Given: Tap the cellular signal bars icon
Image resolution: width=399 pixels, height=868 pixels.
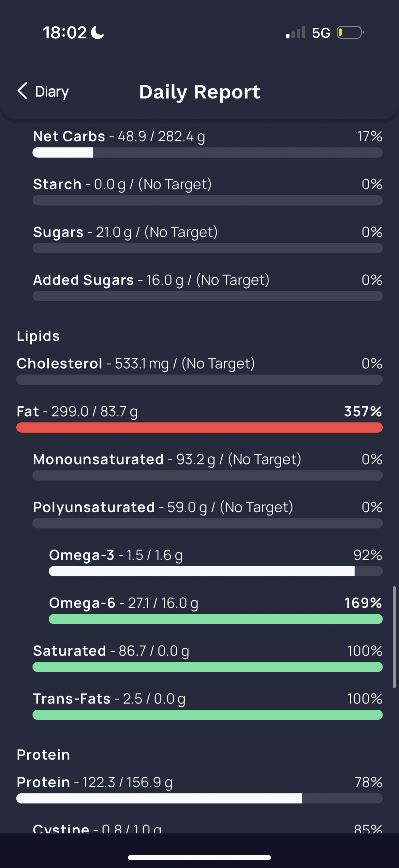Looking at the screenshot, I should 296,33.
